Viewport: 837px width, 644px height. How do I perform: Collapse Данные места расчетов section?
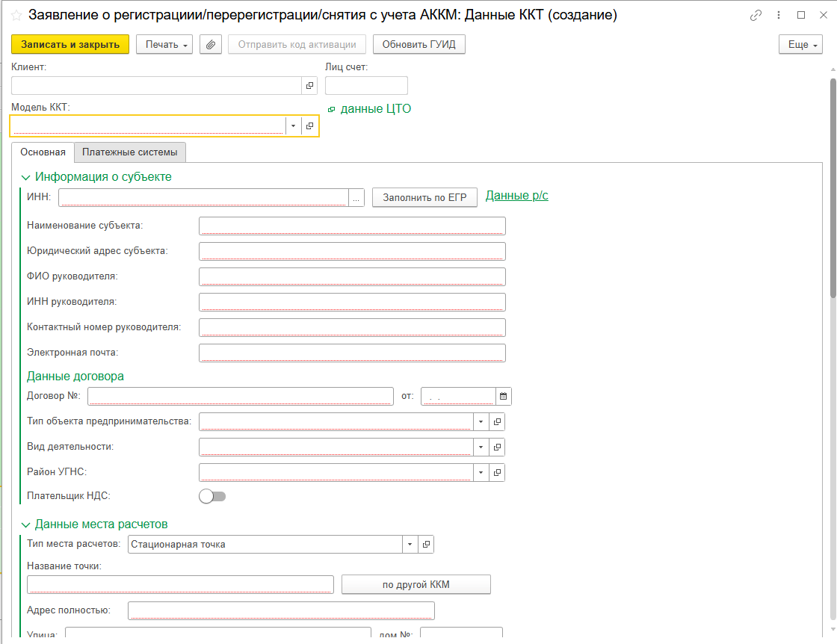click(25, 525)
